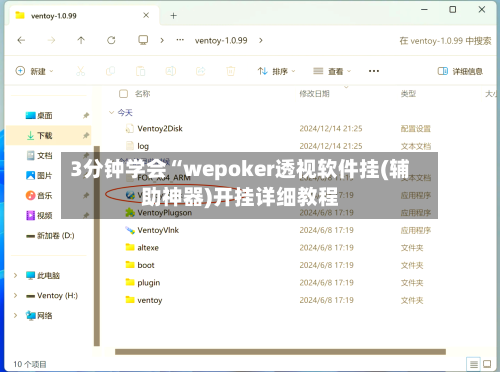Click the Cut scissors icon
500x372 pixels.
click(x=81, y=71)
